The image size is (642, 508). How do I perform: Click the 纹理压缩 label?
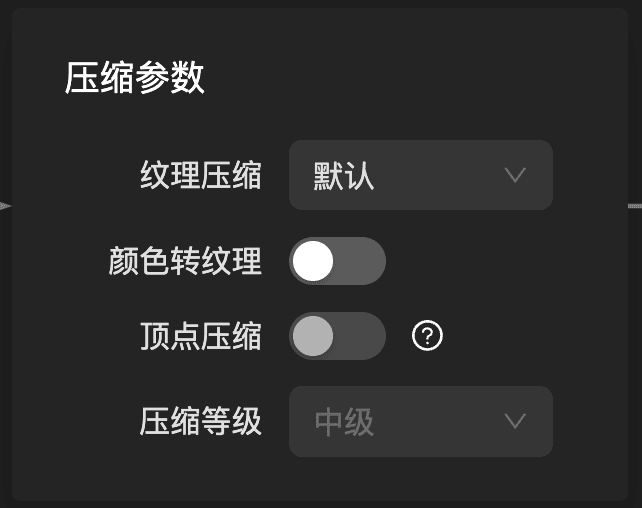click(x=201, y=176)
